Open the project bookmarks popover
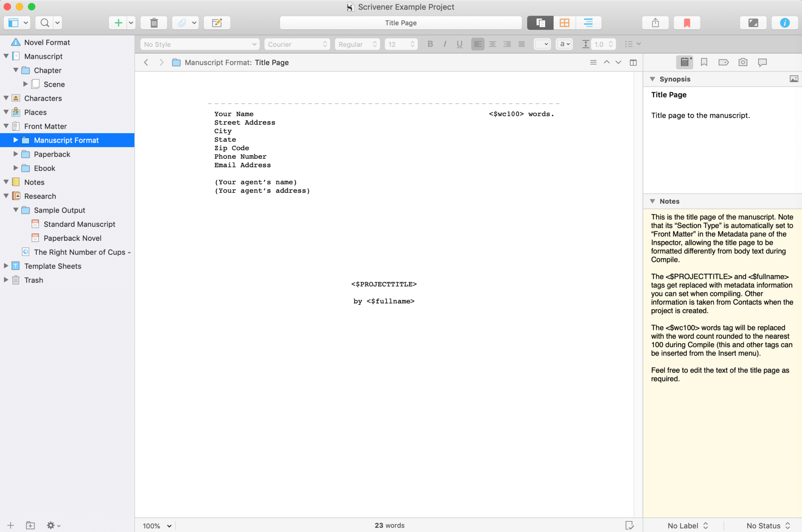Viewport: 802px width, 532px height. point(687,23)
